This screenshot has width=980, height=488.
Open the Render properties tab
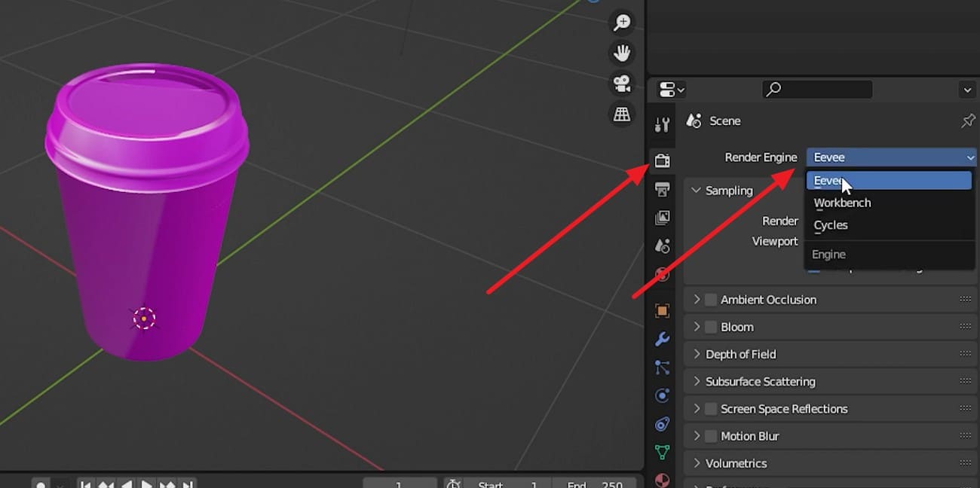tap(662, 159)
